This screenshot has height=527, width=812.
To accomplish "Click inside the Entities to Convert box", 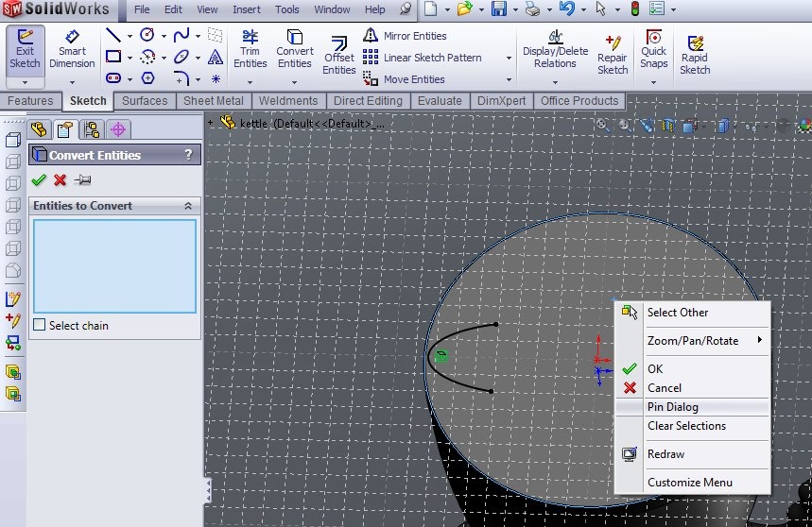I will pyautogui.click(x=114, y=265).
